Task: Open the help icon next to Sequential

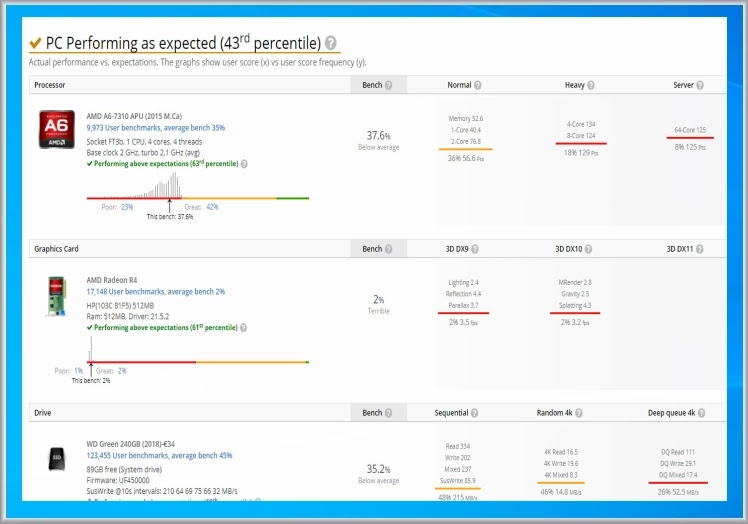Action: pyautogui.click(x=474, y=413)
